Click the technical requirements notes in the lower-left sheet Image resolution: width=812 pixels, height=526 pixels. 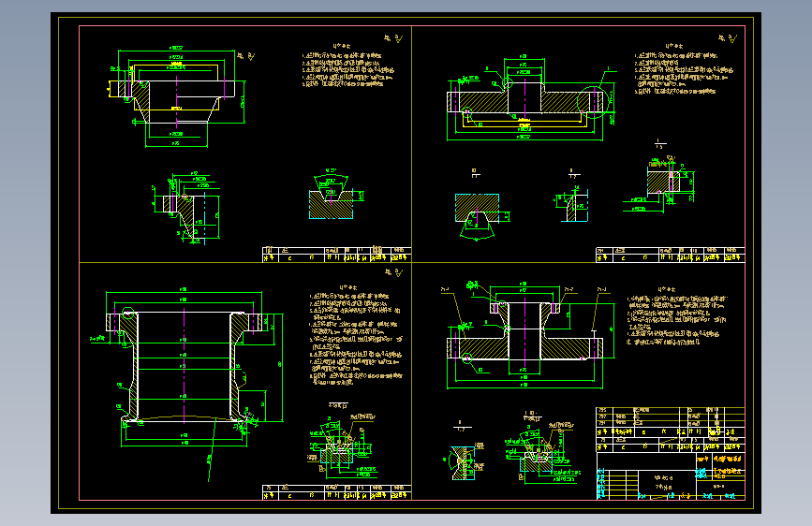(357, 335)
